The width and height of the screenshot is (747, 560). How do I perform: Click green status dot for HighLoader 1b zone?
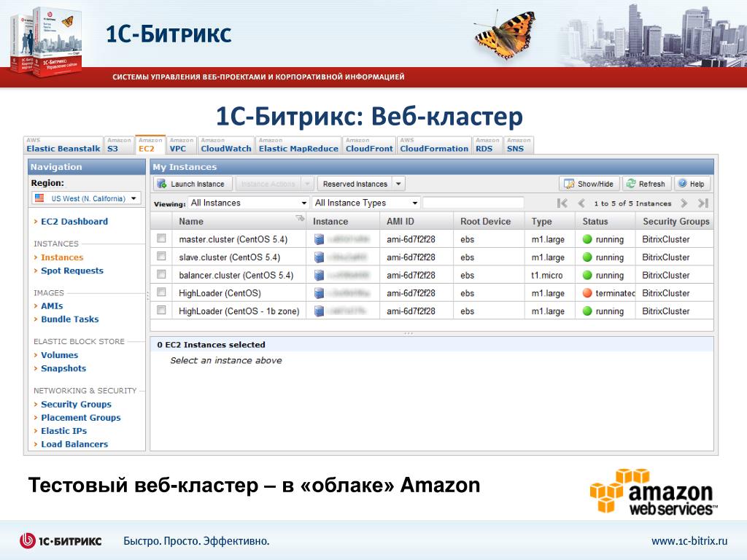point(587,311)
